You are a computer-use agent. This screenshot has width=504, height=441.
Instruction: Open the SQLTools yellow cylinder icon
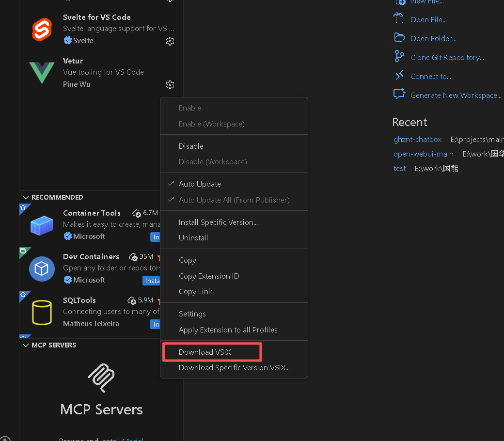[x=42, y=313]
